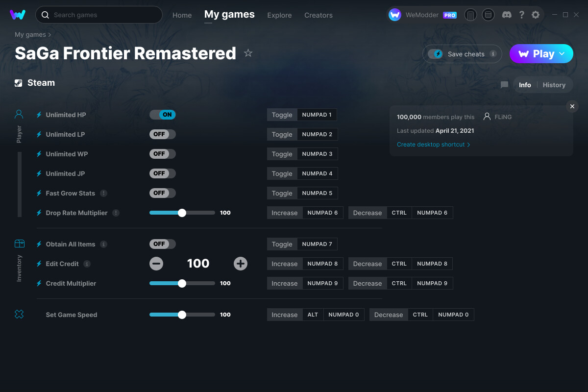
Task: Click the My games breadcrumb chevron
Action: (x=50, y=35)
